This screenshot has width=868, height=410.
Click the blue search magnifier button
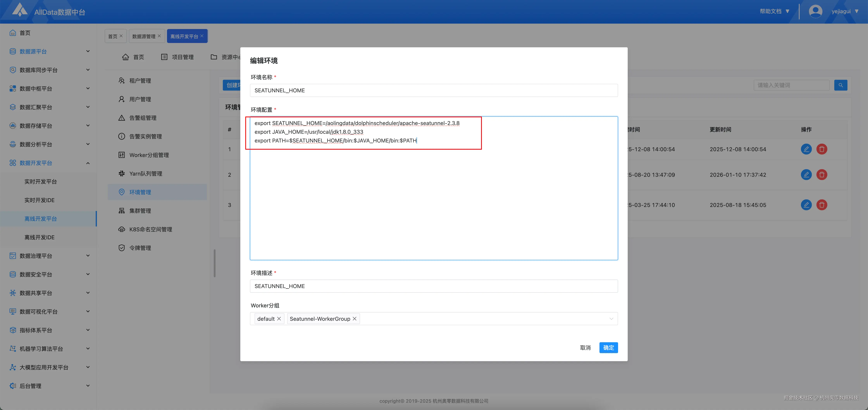[x=840, y=85]
